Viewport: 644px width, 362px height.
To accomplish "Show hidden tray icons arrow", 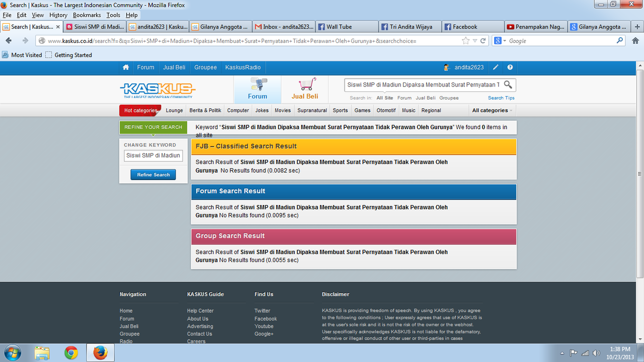I will [562, 353].
